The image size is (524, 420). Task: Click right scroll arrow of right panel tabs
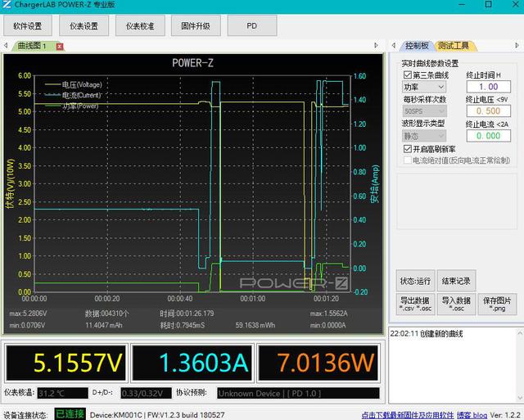(517, 46)
